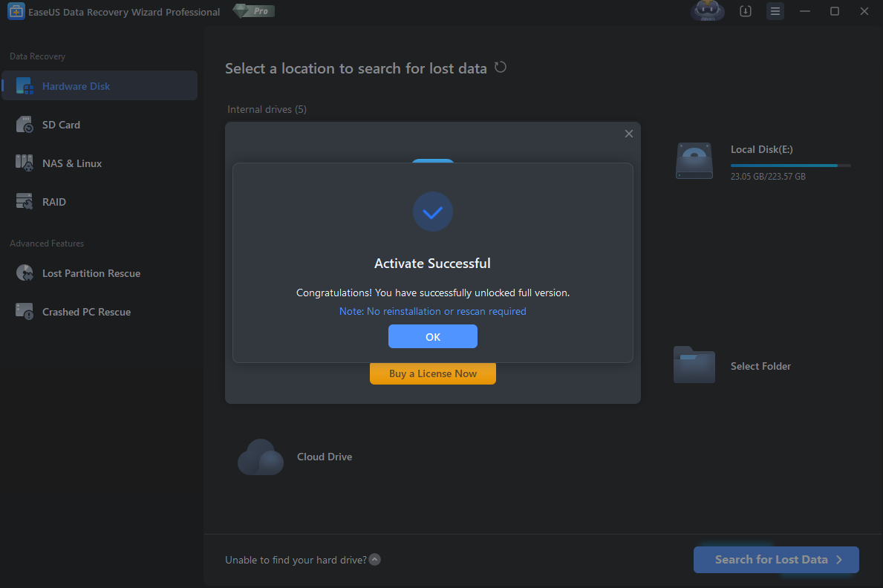Click the RAID drive icon
Viewport: 883px width, 588px height.
[25, 201]
